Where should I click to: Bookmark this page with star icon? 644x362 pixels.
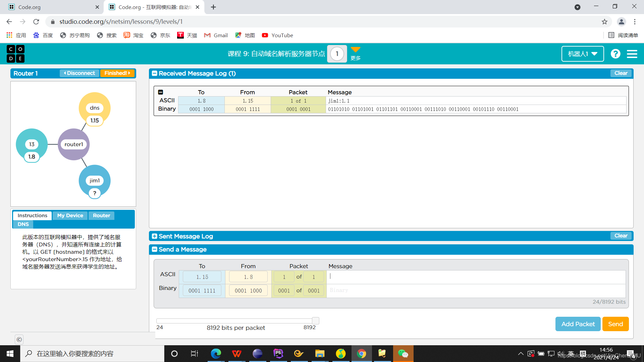(x=604, y=22)
